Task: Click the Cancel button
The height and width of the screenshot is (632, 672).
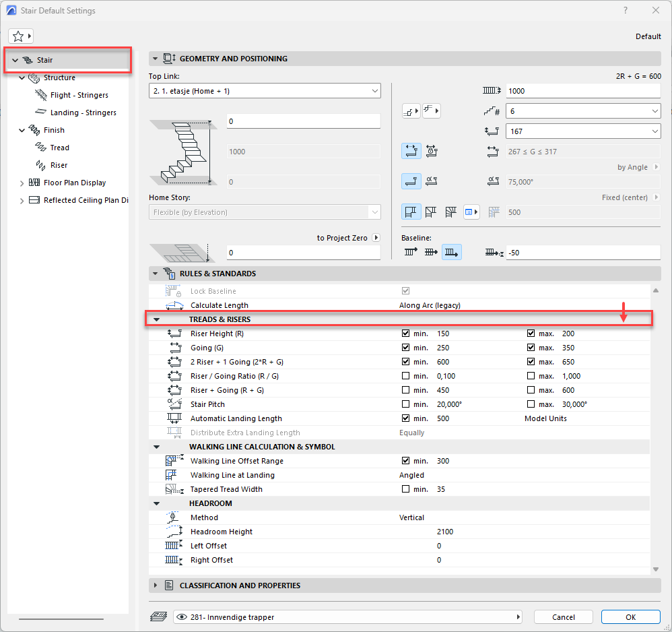Action: [x=563, y=617]
